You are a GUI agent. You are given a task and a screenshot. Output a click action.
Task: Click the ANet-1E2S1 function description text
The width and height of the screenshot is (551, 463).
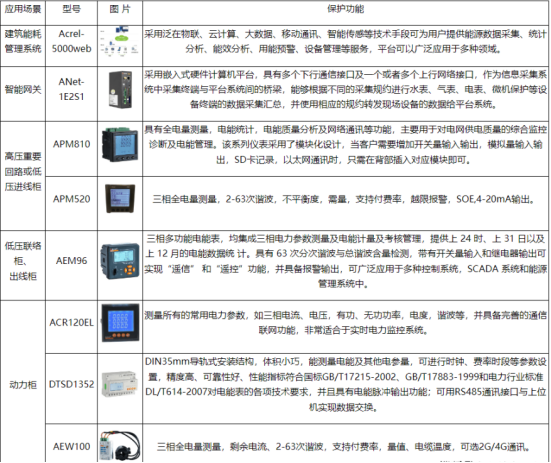tap(345, 89)
